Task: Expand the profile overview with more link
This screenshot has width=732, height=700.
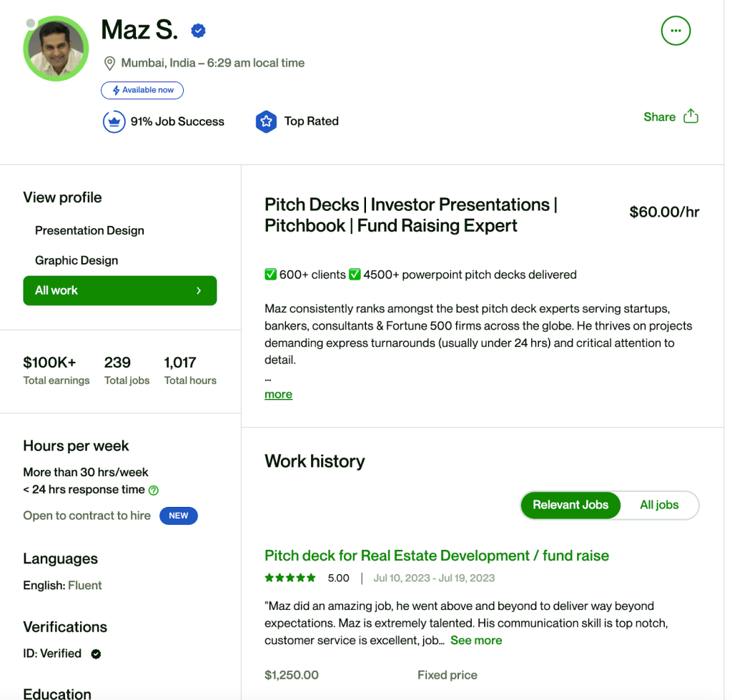Action: 278,394
